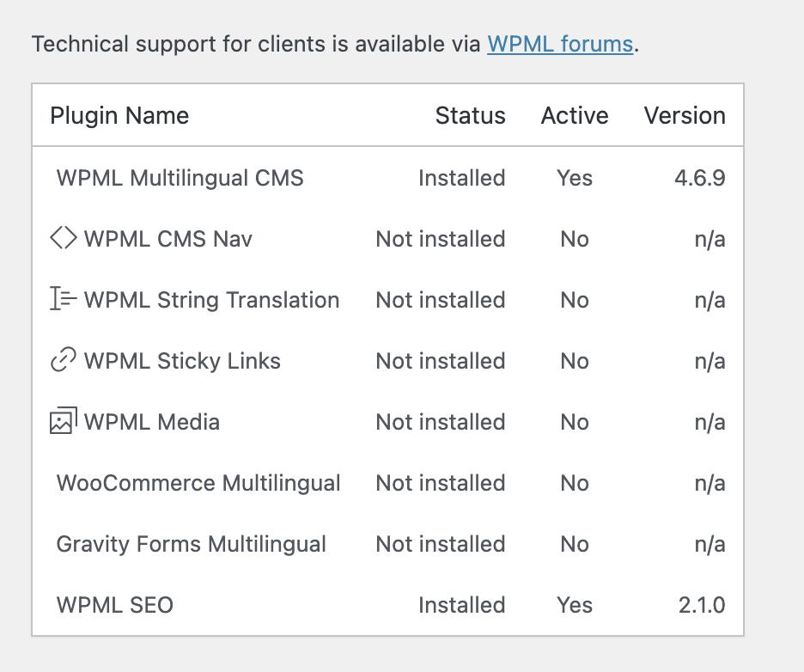Click the WPML String Translation text icon
Image resolution: width=804 pixels, height=672 pixels.
click(64, 299)
